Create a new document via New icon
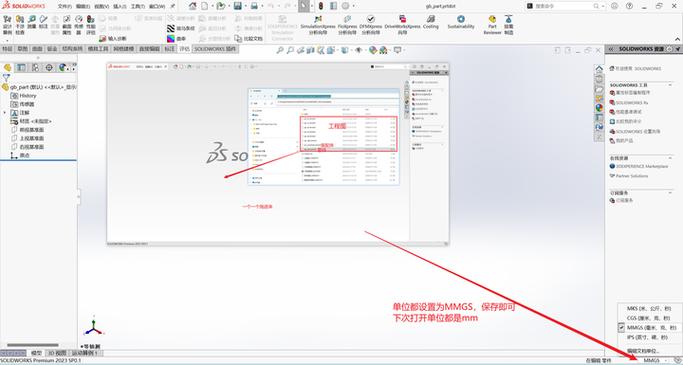 204,6
